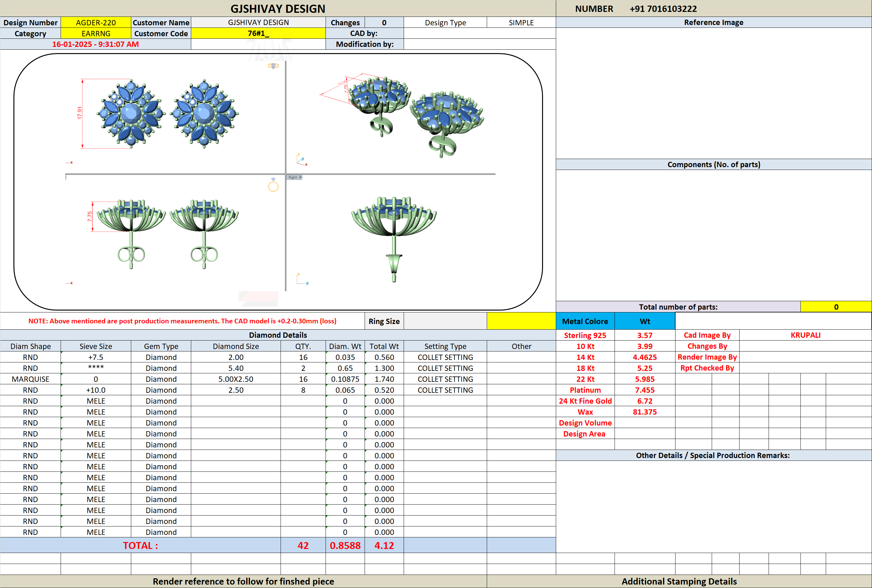Click the single earring in the Right viewport

click(x=394, y=239)
